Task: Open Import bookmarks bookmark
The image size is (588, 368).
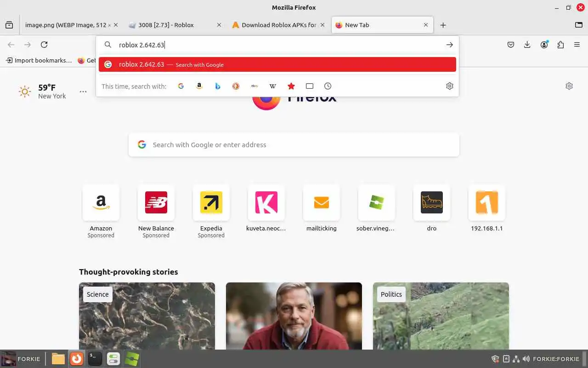Action: coord(39,60)
